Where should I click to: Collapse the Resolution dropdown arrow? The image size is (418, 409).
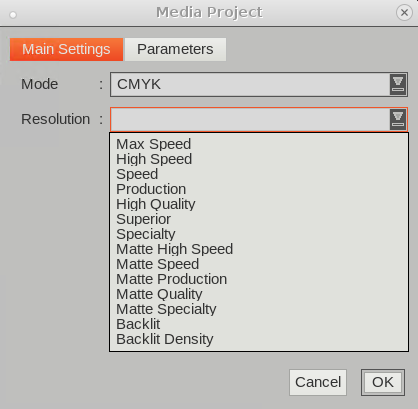pos(398,120)
